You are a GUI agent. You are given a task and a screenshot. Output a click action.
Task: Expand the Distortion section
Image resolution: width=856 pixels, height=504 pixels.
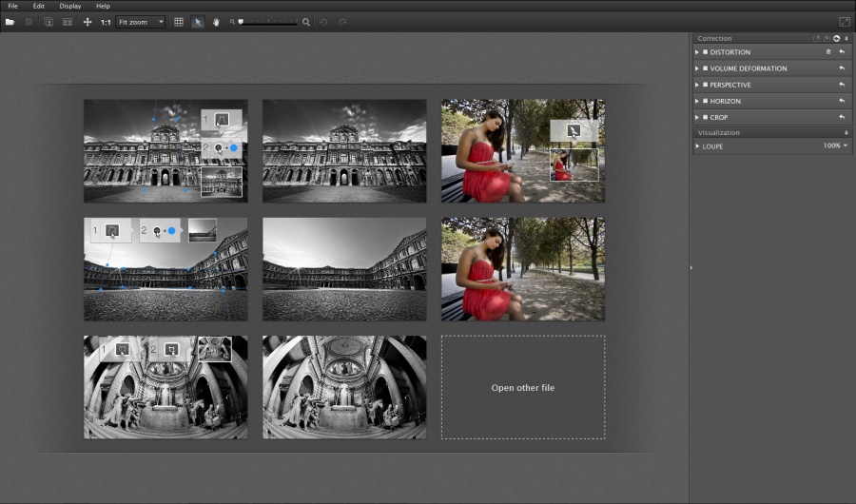click(x=697, y=52)
